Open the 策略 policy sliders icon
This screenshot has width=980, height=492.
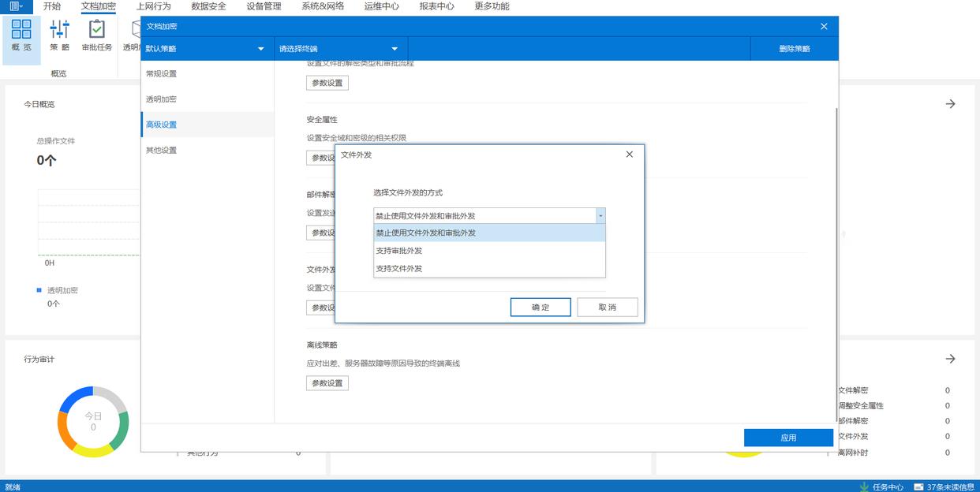(x=59, y=30)
